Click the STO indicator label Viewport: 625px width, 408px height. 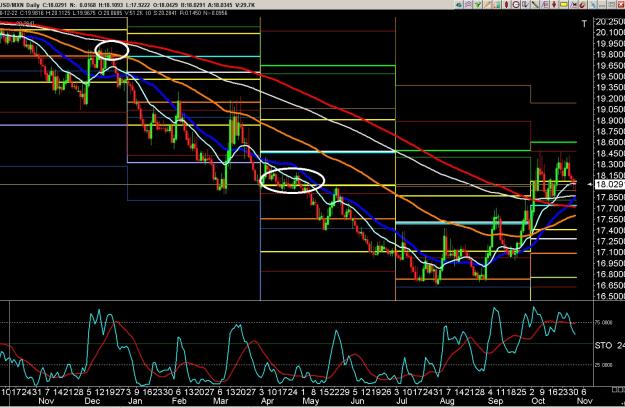coord(603,345)
